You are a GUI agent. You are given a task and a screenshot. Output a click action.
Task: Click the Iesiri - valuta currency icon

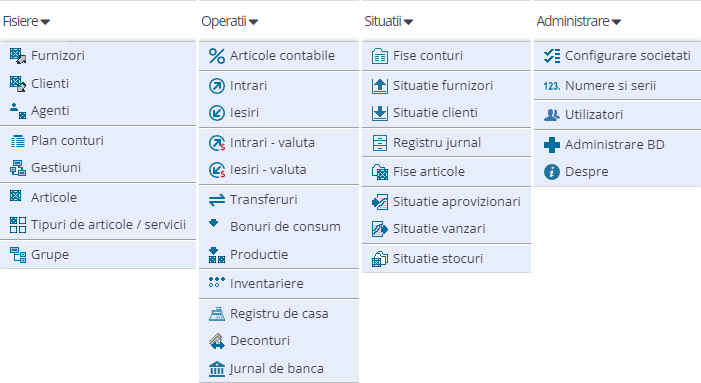(217, 170)
